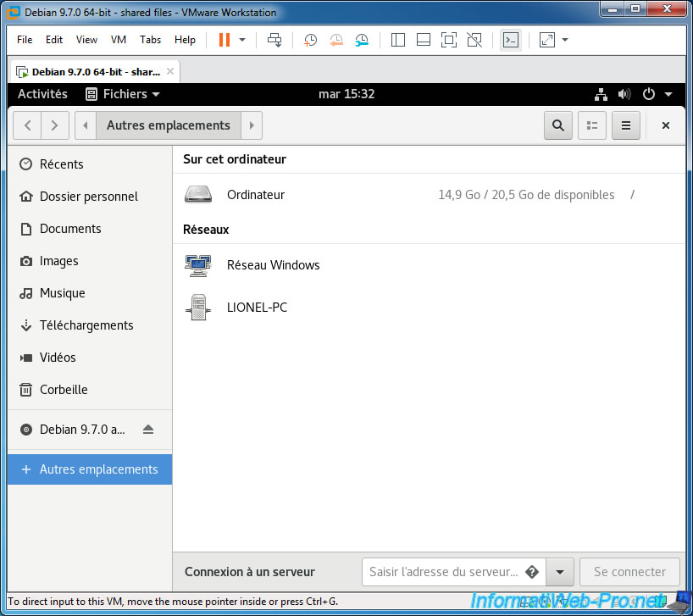This screenshot has width=693, height=616.
Task: Open Documents in the sidebar
Action: 90,229
